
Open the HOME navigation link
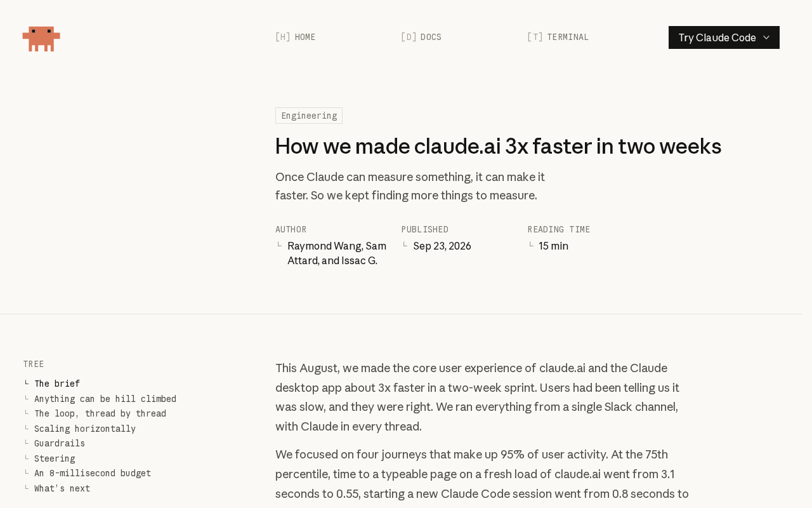[296, 37]
